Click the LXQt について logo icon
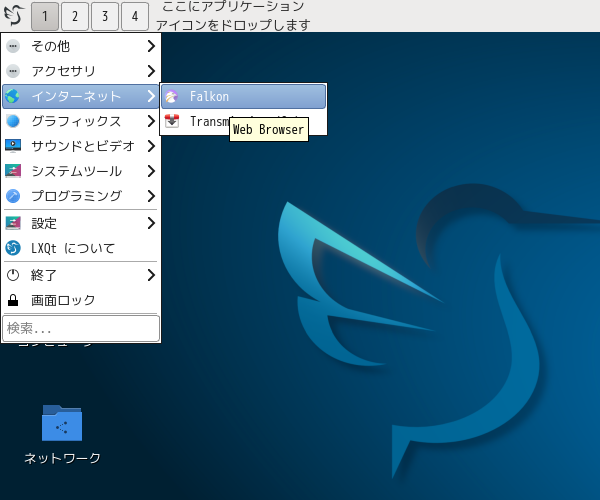Image resolution: width=600 pixels, height=500 pixels. tap(13, 248)
